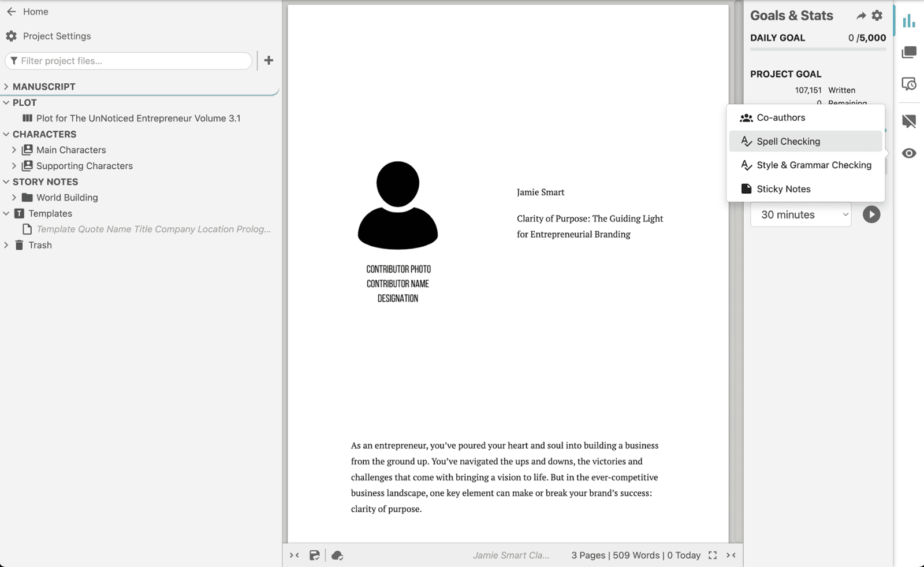Go back to Home

[x=27, y=12]
